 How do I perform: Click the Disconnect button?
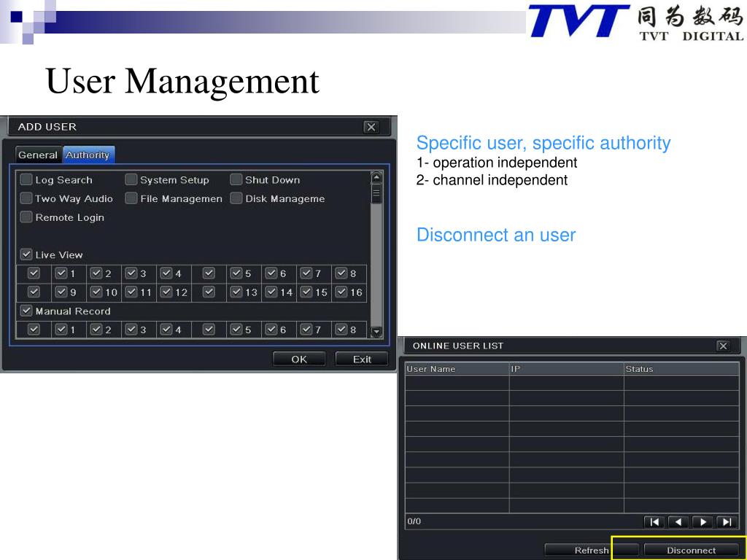click(x=691, y=551)
